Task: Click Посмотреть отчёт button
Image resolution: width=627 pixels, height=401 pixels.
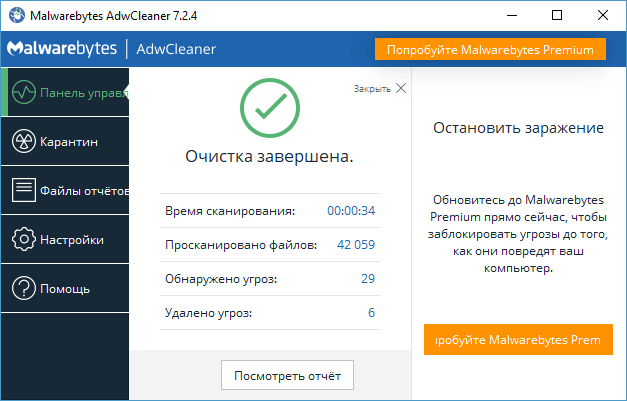Action: (x=288, y=375)
